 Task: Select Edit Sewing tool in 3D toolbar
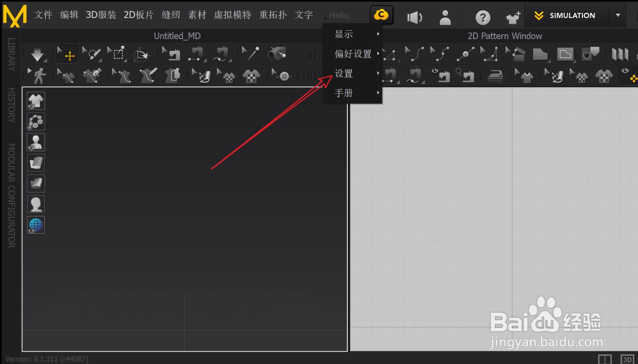[x=171, y=54]
